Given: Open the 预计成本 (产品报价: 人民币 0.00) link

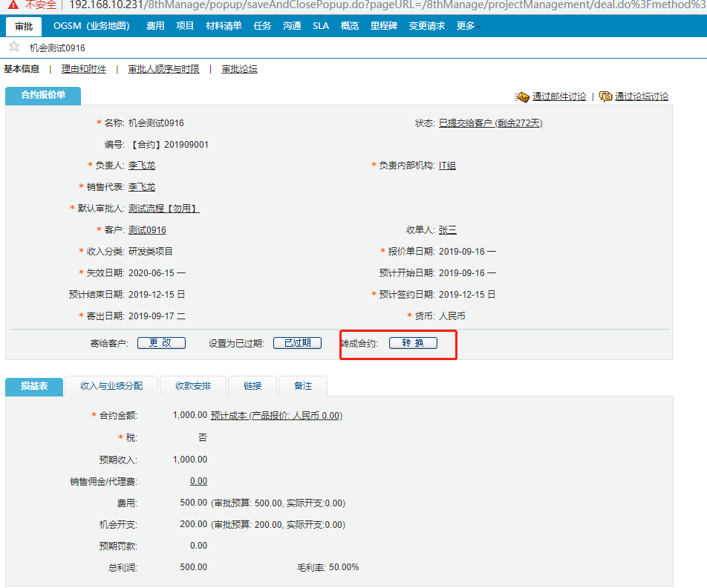Looking at the screenshot, I should [276, 415].
